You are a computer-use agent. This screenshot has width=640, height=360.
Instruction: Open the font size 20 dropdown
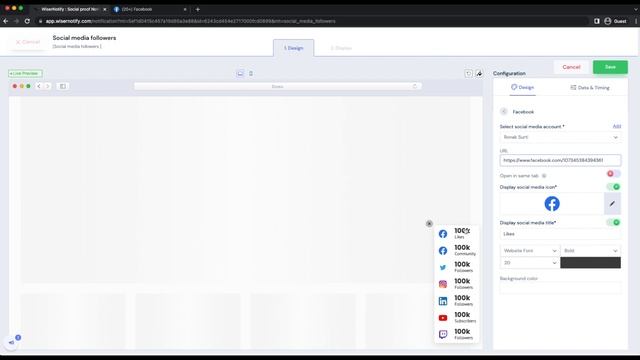point(530,263)
